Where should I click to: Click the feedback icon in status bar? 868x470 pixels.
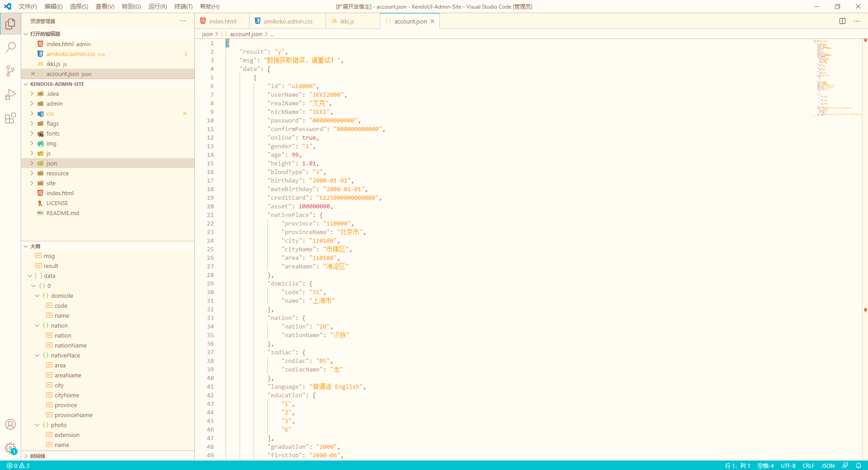coord(845,465)
